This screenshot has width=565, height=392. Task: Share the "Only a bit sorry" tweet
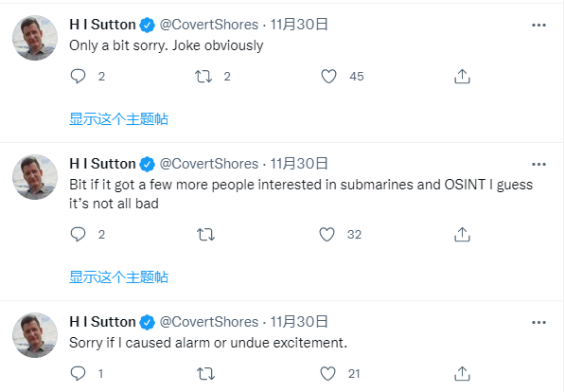[462, 77]
